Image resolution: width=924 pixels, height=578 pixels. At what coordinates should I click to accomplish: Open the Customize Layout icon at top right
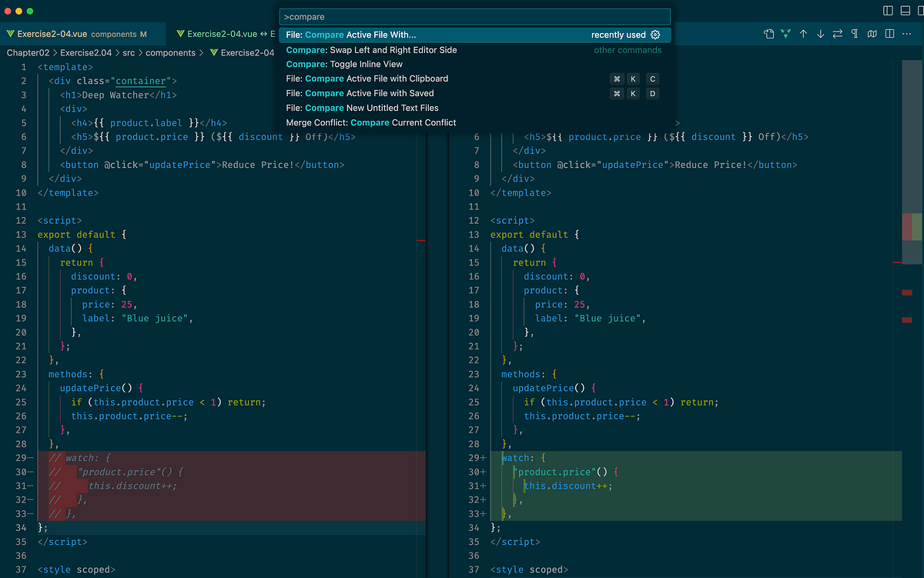921,10
